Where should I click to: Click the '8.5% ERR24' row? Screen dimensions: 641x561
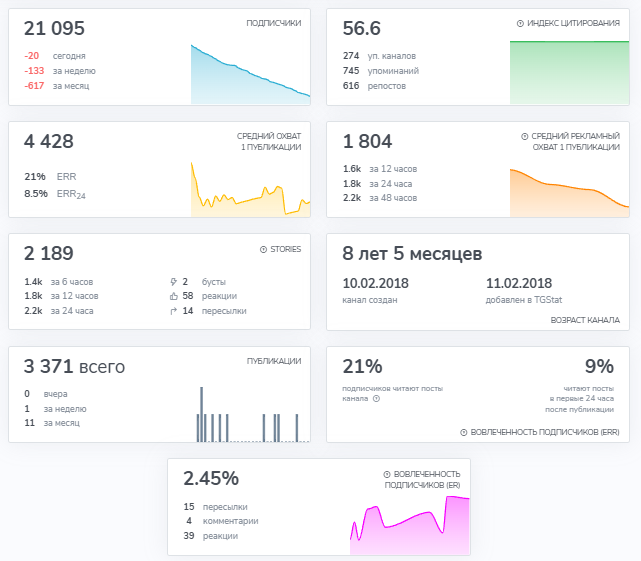pos(55,194)
